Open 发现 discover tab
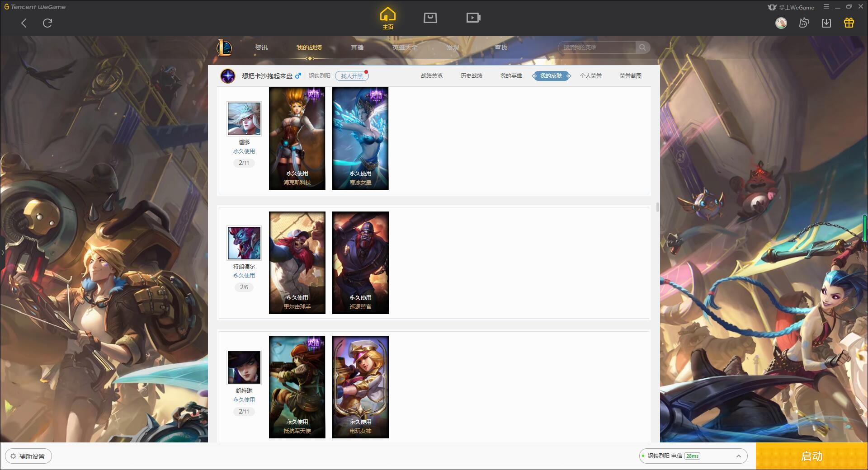868x470 pixels. click(453, 47)
